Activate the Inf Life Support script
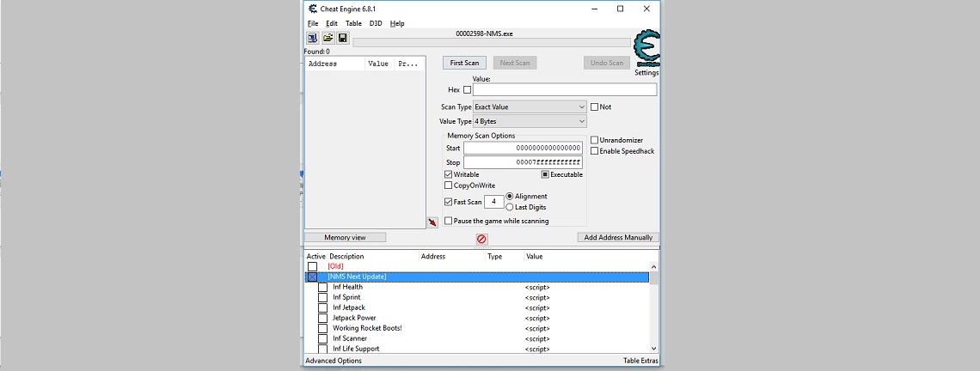 click(x=322, y=349)
